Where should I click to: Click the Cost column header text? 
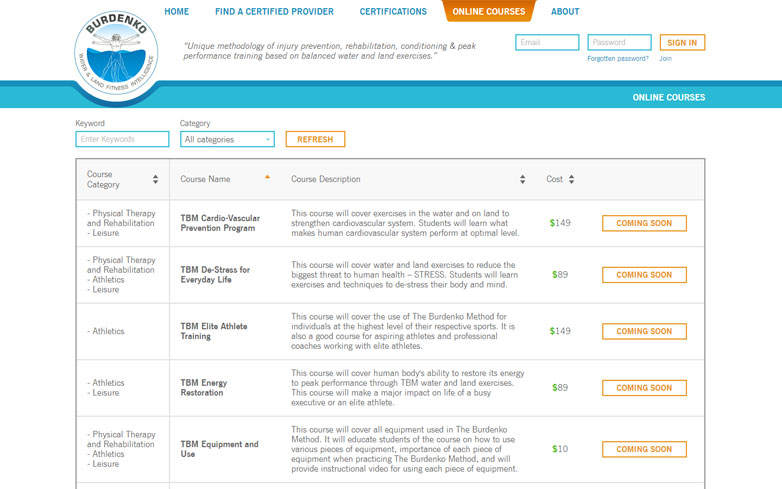click(554, 179)
